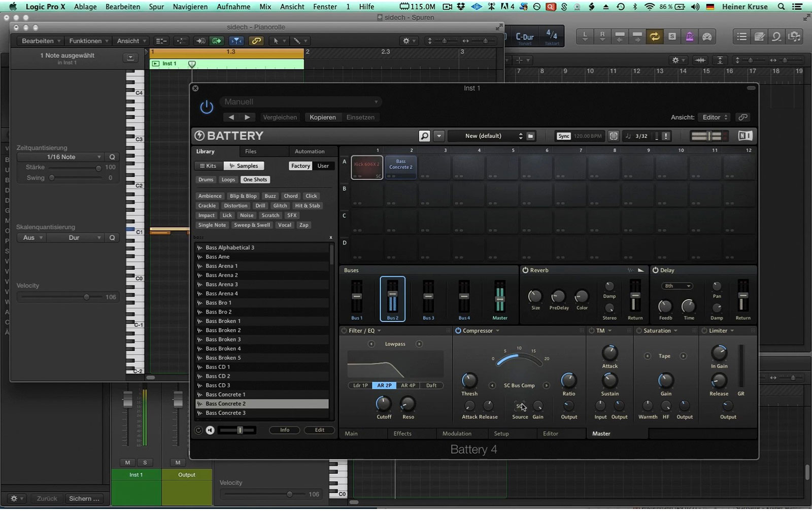
Task: Open the Battery menu dropdown arrow beside search
Action: (439, 136)
